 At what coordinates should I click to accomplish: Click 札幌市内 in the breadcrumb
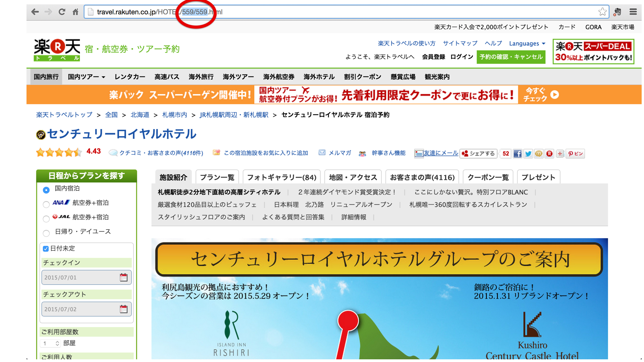pos(175,115)
